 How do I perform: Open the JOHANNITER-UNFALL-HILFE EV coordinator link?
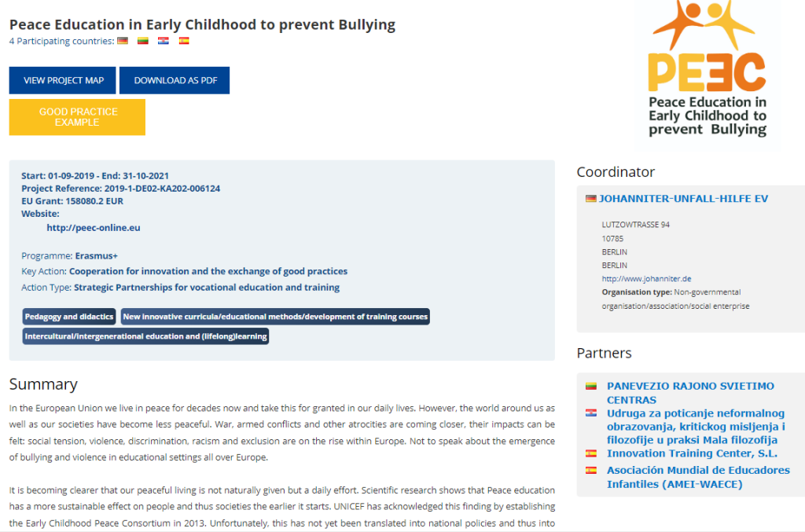pos(683,199)
